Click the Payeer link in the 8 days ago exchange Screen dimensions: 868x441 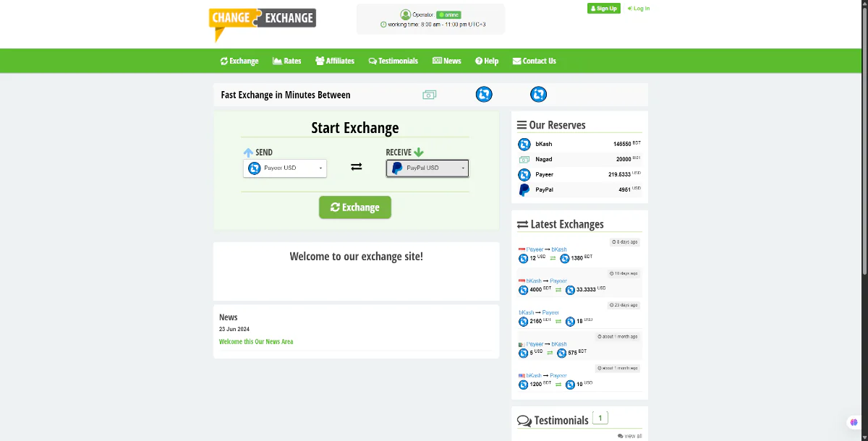click(x=535, y=249)
